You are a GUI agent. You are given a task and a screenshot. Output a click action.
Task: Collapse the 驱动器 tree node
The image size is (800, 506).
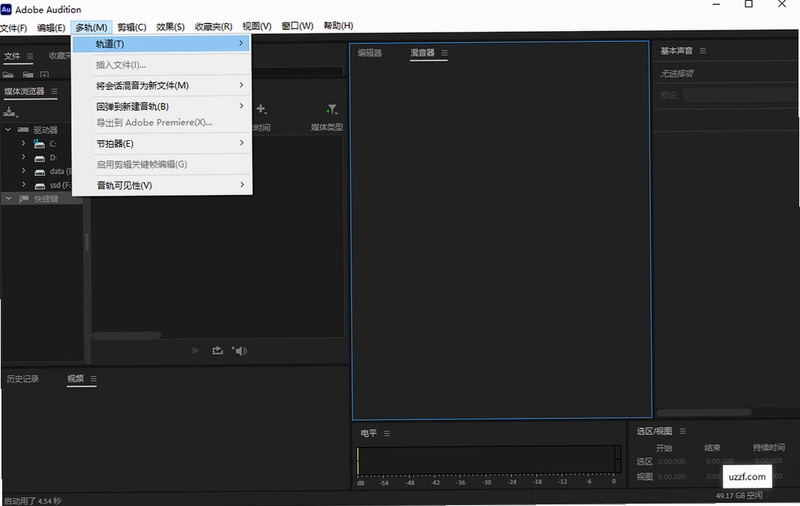pyautogui.click(x=8, y=130)
